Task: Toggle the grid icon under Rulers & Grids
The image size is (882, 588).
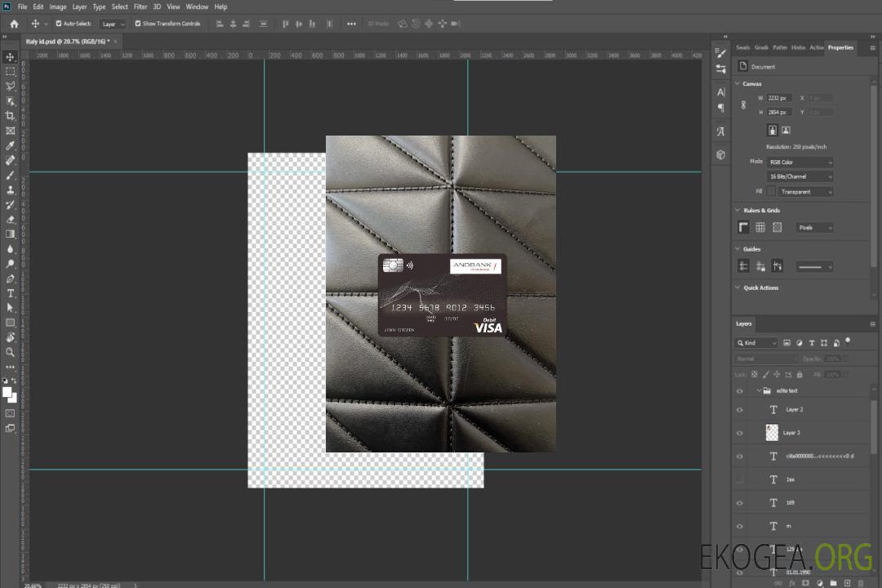Action: click(x=759, y=228)
